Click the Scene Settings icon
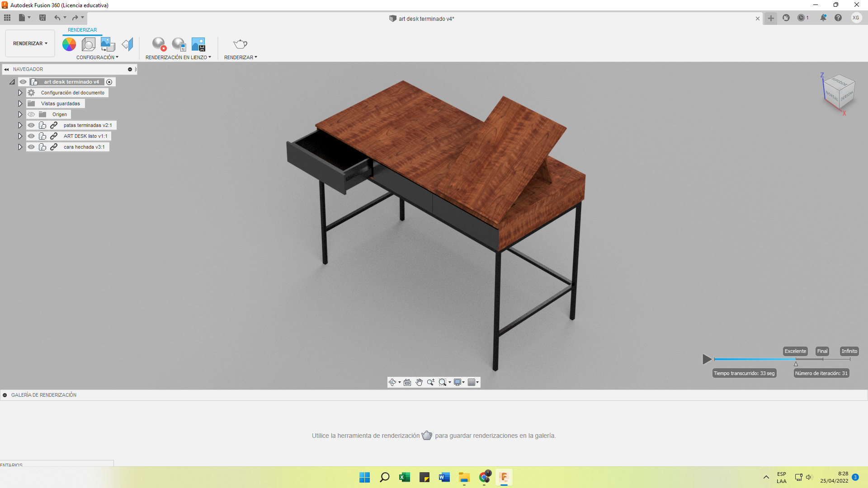Image resolution: width=868 pixels, height=488 pixels. click(89, 44)
